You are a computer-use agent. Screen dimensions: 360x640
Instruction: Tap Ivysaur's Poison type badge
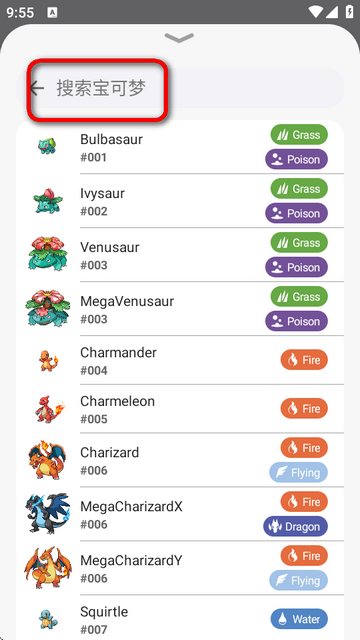(x=296, y=213)
